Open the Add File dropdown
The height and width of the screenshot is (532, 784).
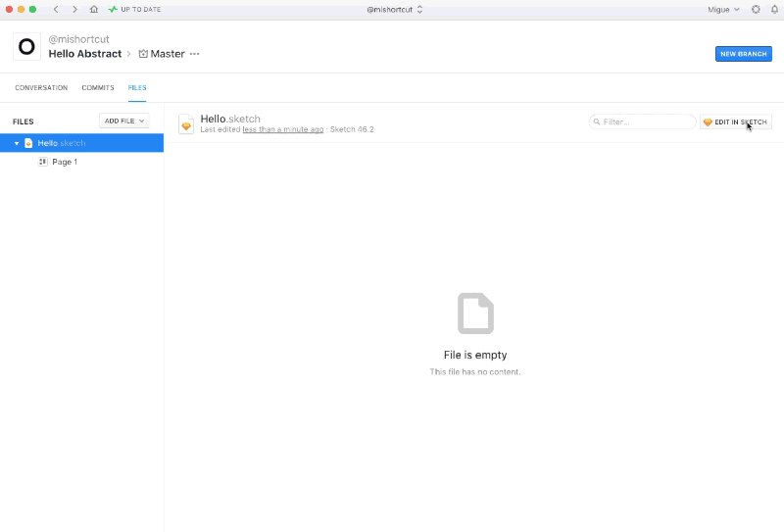click(124, 121)
